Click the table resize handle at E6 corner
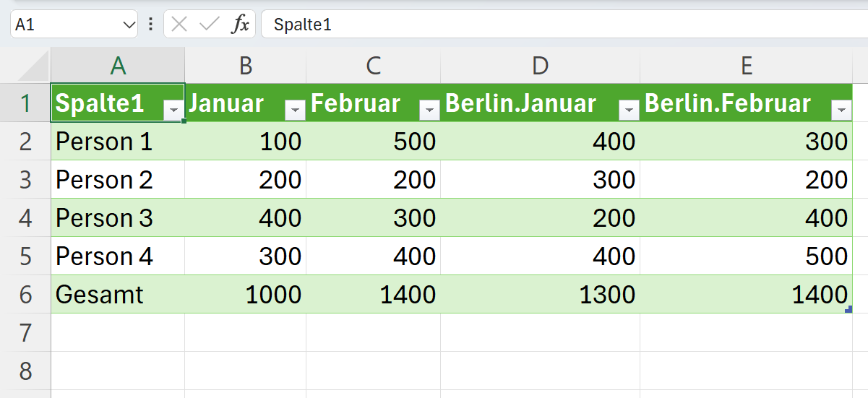Screen dimensions: 868x398 tap(848, 310)
